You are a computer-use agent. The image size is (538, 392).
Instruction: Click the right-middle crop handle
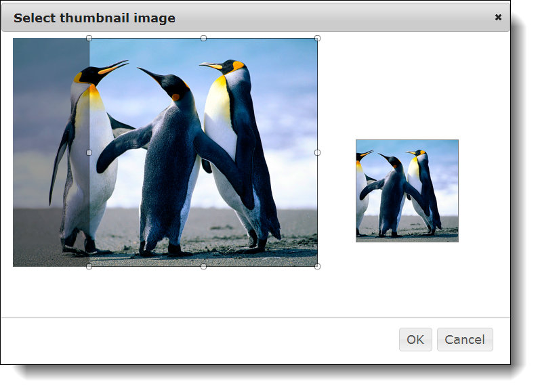pos(317,152)
